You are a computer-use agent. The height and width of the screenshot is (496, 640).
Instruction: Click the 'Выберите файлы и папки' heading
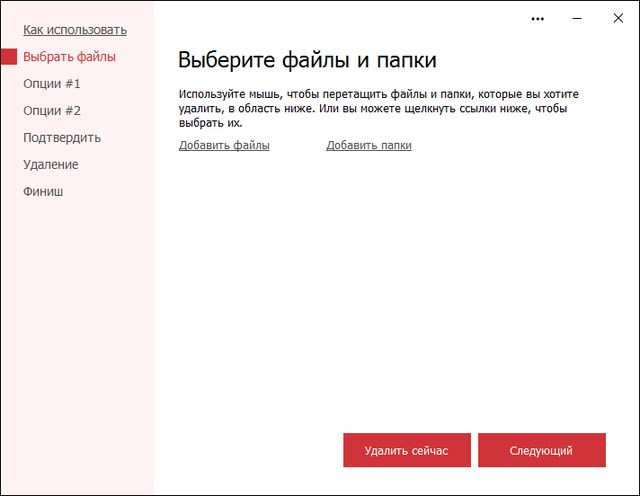coord(307,60)
